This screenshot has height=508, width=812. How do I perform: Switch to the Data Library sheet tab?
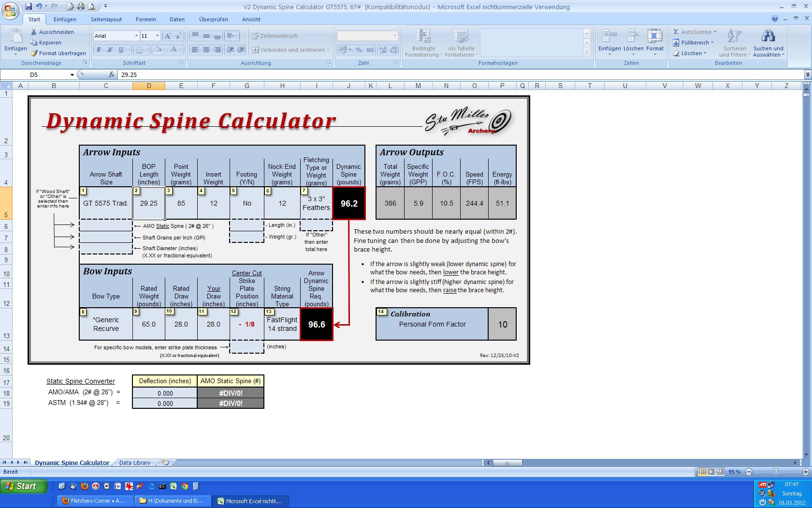134,463
